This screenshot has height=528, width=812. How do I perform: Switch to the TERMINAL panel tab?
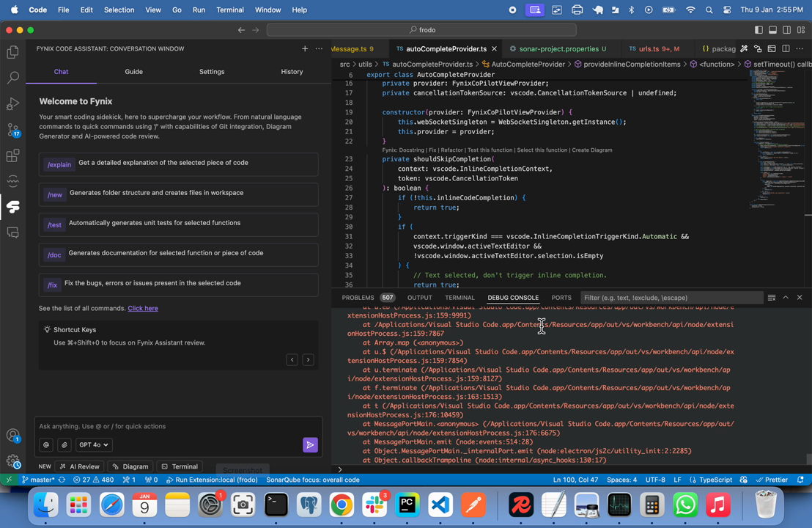coord(459,298)
